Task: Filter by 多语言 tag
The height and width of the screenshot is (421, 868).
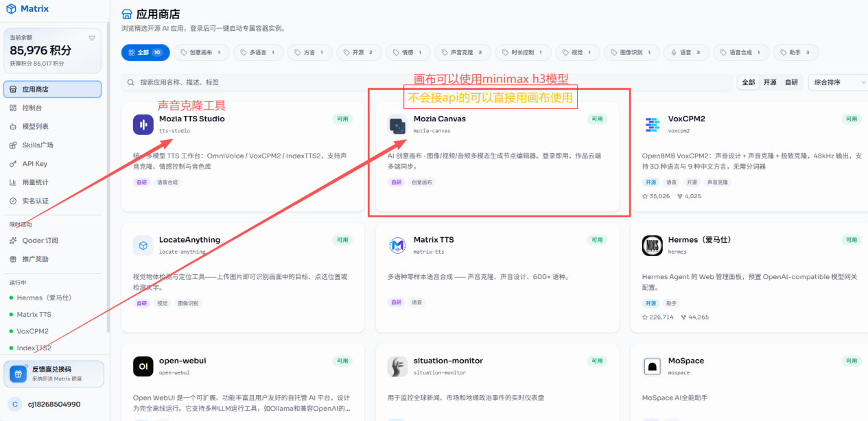Action: point(258,52)
